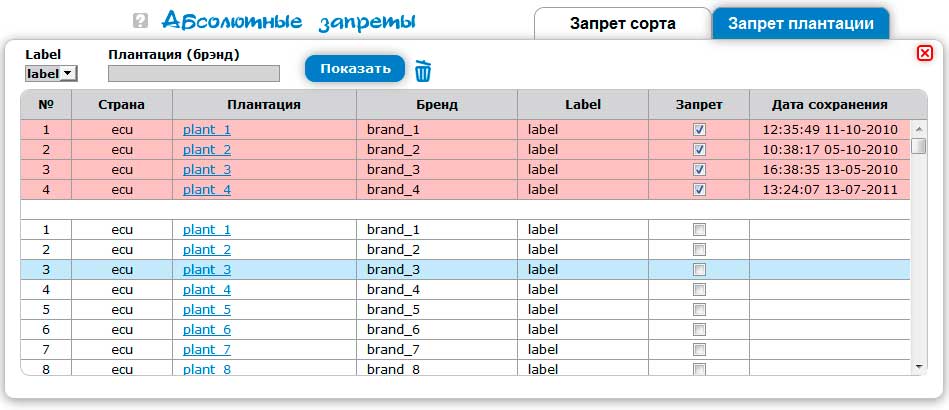Uncheck ban checkbox for brand_3 pink row
This screenshot has height=410, width=949.
[x=700, y=169]
